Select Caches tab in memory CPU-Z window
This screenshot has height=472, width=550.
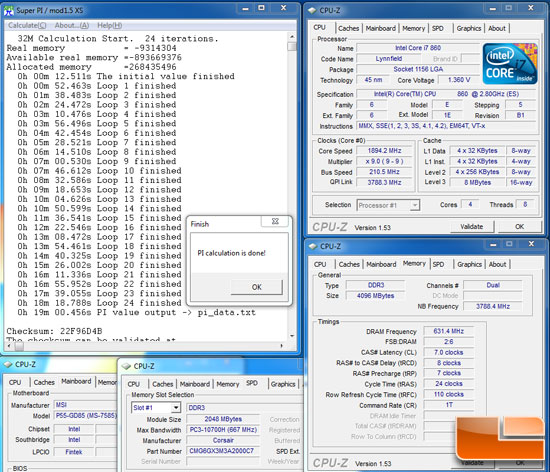(349, 264)
